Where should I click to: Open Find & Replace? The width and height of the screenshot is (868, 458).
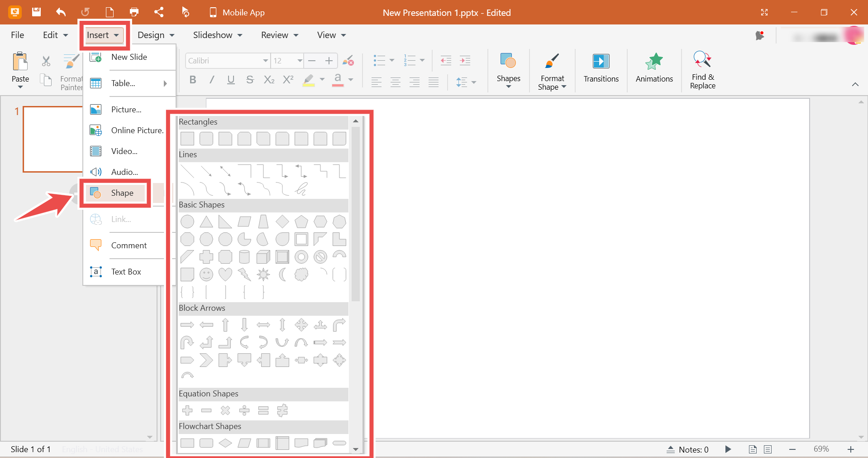[702, 70]
